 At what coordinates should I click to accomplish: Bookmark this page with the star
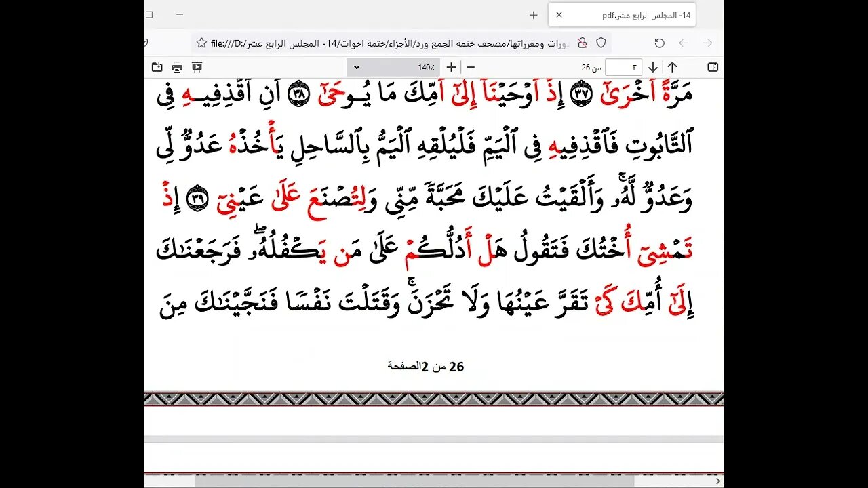click(201, 43)
